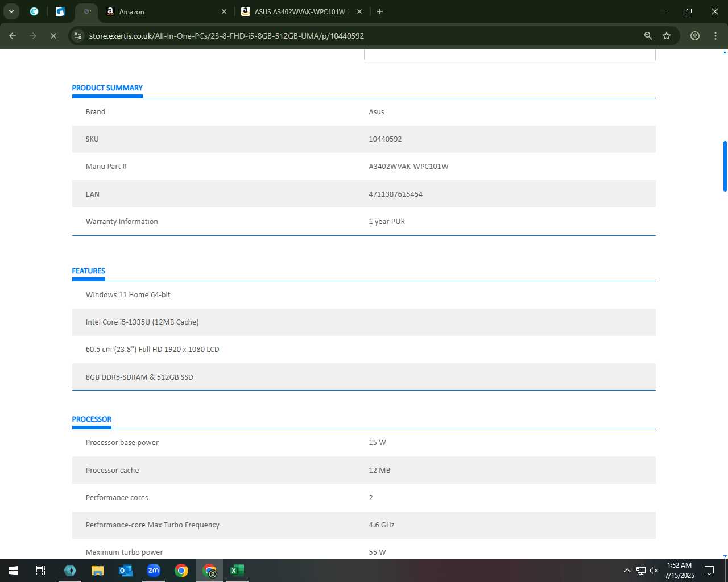Go back to the previous page
Viewport: 728px width, 582px height.
[13, 36]
